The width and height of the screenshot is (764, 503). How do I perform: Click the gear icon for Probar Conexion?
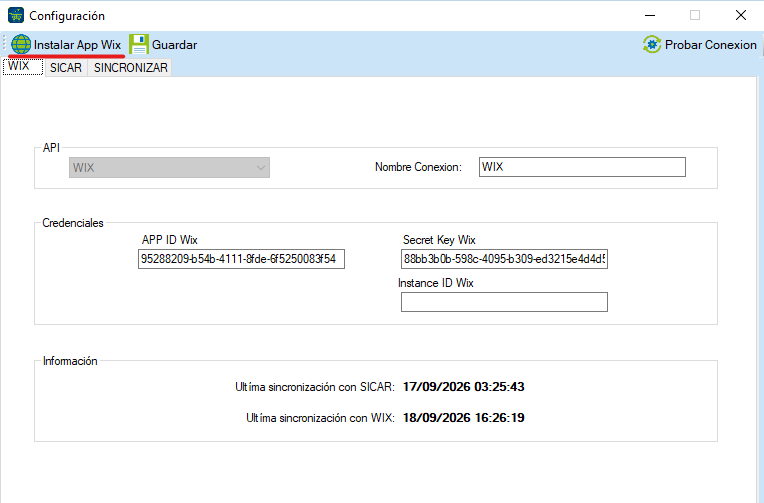(x=652, y=44)
